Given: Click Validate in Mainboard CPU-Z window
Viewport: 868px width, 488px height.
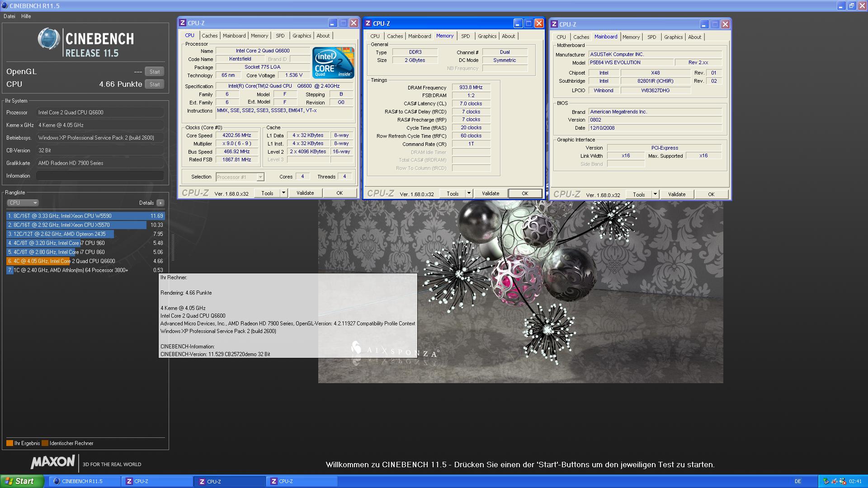Looking at the screenshot, I should coord(677,194).
